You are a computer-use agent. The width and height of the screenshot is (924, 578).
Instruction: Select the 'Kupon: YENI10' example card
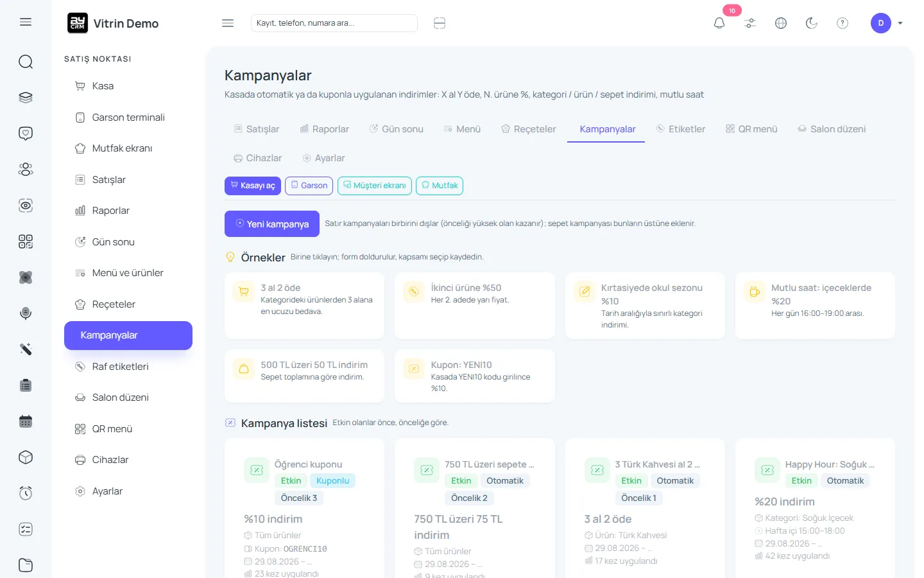(x=475, y=376)
